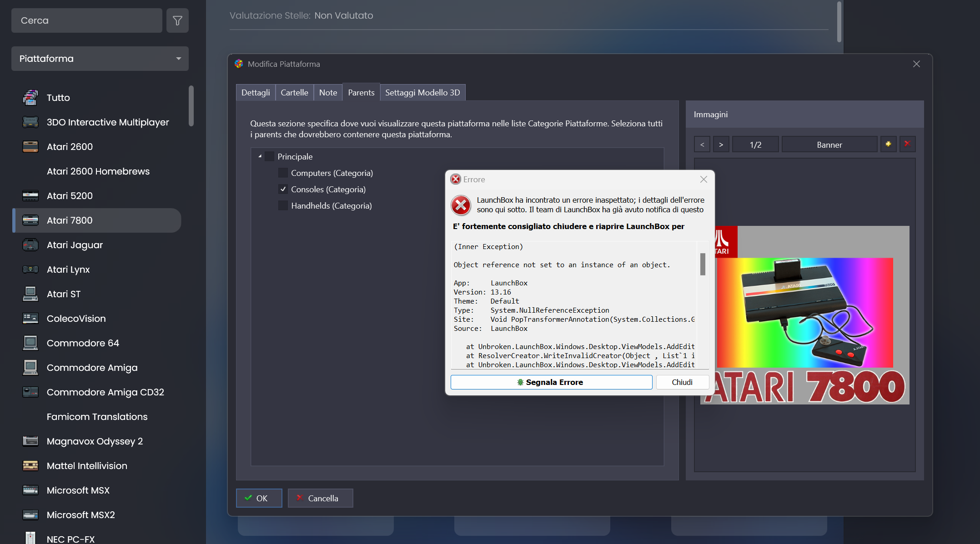Click the Atari 7800 console icon in sidebar
The width and height of the screenshot is (980, 544).
click(x=30, y=220)
